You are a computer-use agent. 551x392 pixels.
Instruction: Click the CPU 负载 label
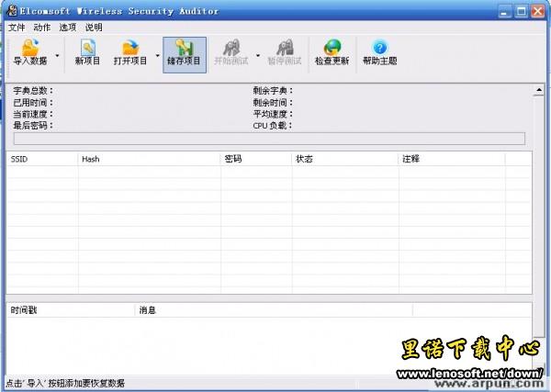pyautogui.click(x=273, y=126)
